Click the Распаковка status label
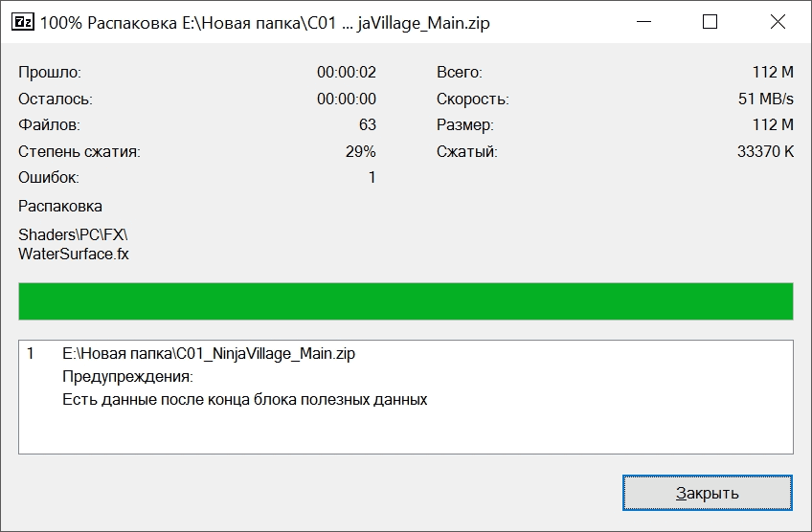 click(x=60, y=206)
